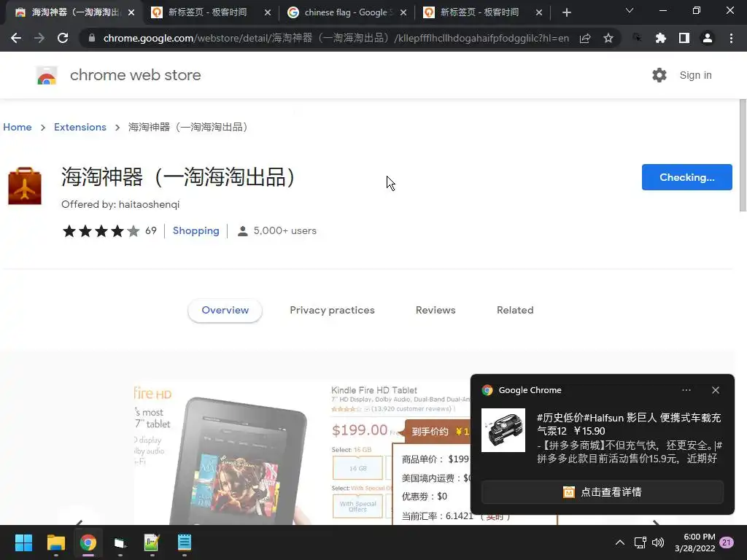This screenshot has width=747, height=560.
Task: Toggle the Chrome side panel icon
Action: [x=684, y=38]
